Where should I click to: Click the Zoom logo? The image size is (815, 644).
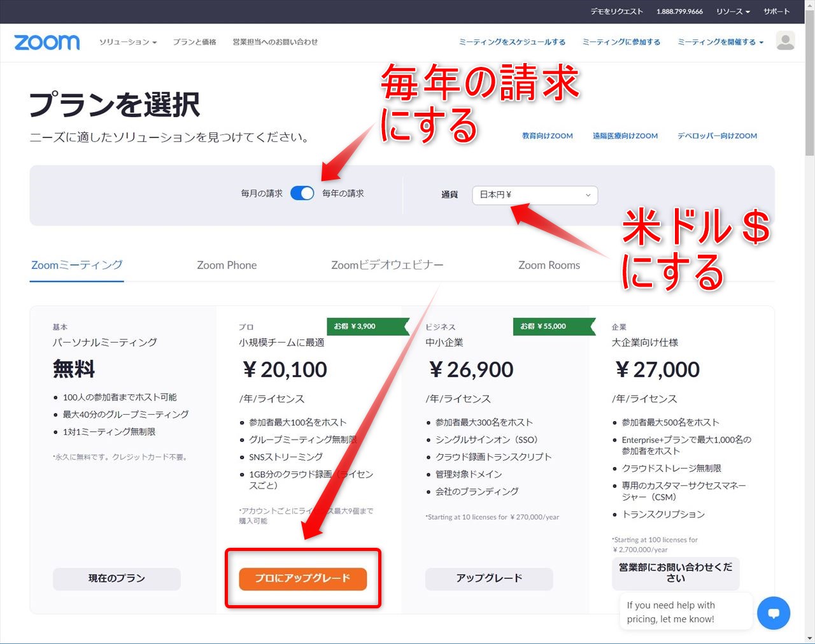coord(47,42)
